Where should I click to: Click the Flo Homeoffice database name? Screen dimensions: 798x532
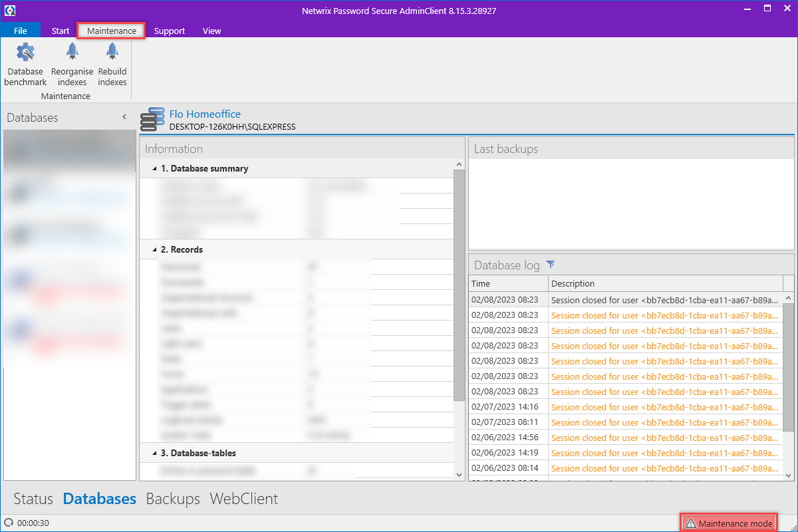pos(205,114)
